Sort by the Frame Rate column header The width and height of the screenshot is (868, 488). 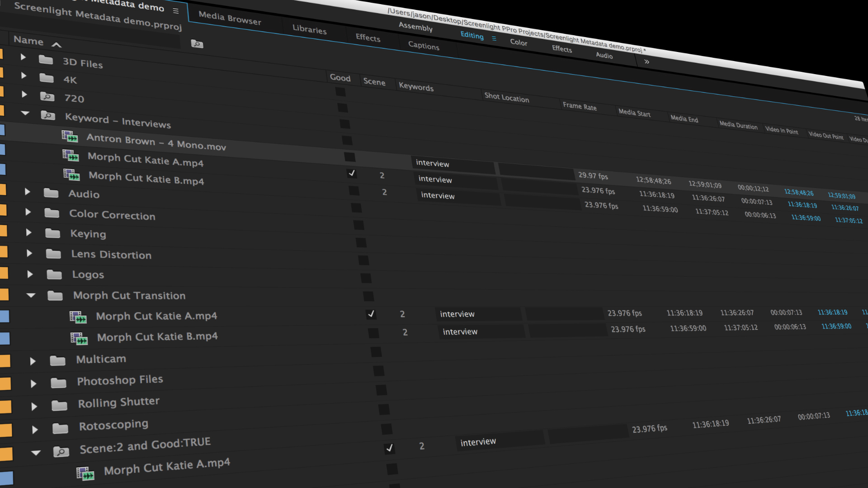coord(580,106)
